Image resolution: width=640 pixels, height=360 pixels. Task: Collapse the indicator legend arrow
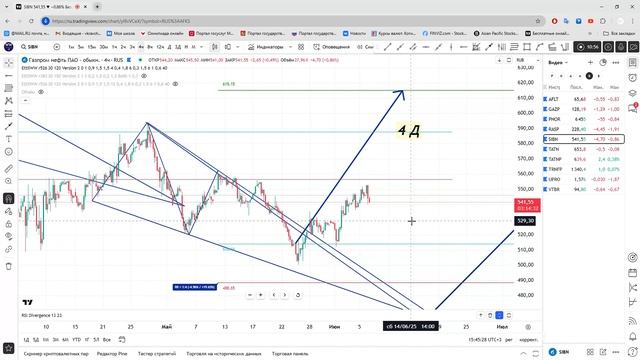[x=25, y=100]
